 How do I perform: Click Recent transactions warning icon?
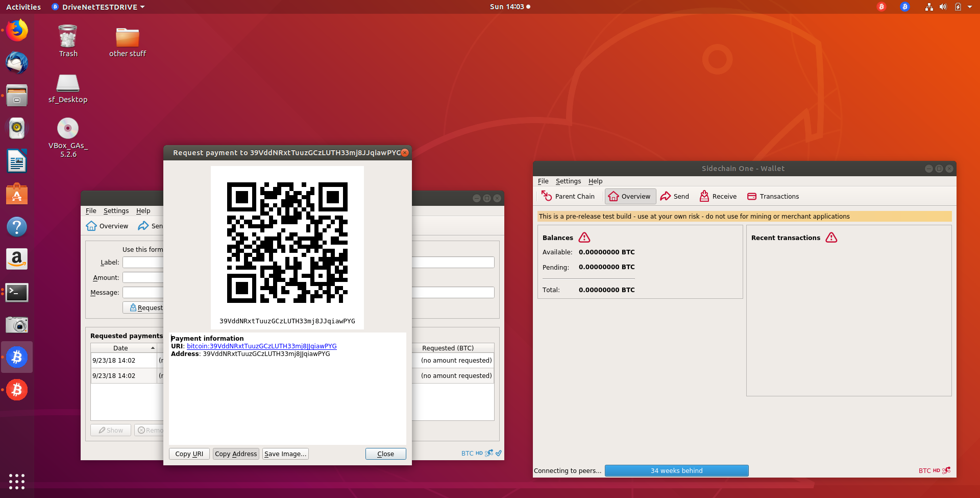[x=831, y=238]
